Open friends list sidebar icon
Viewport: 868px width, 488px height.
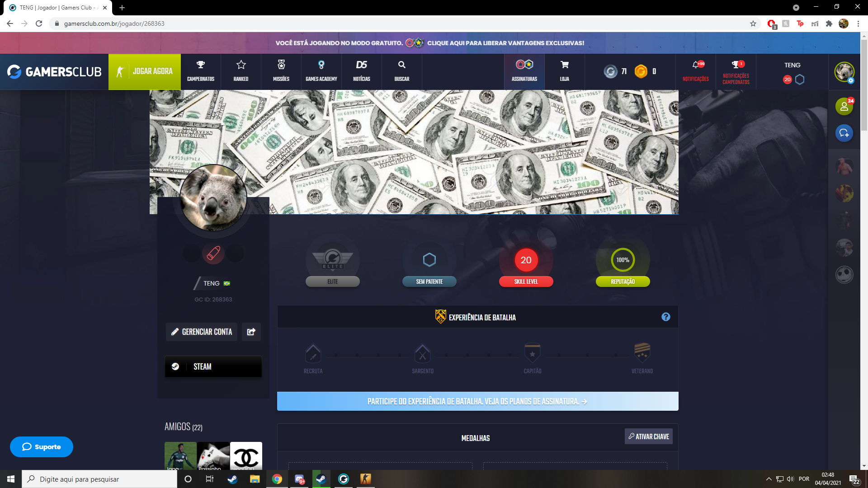point(844,107)
